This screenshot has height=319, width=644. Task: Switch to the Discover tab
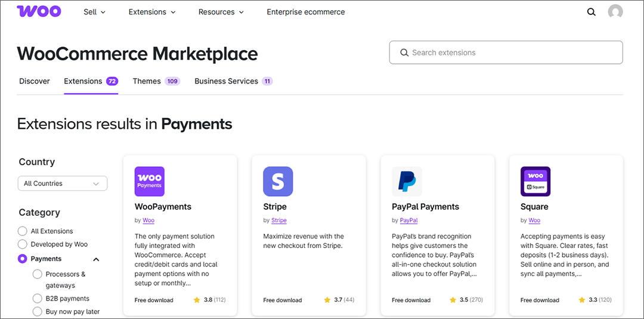point(35,81)
